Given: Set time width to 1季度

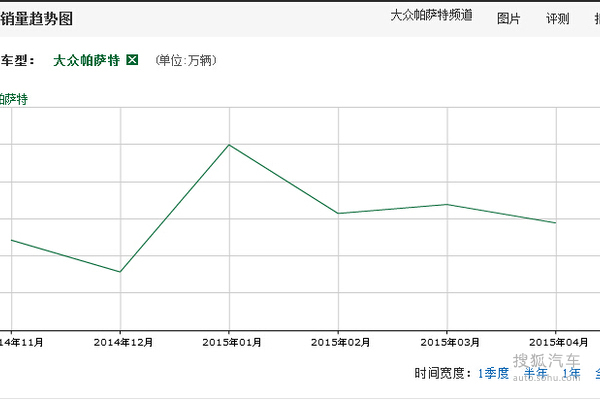Looking at the screenshot, I should point(493,373).
